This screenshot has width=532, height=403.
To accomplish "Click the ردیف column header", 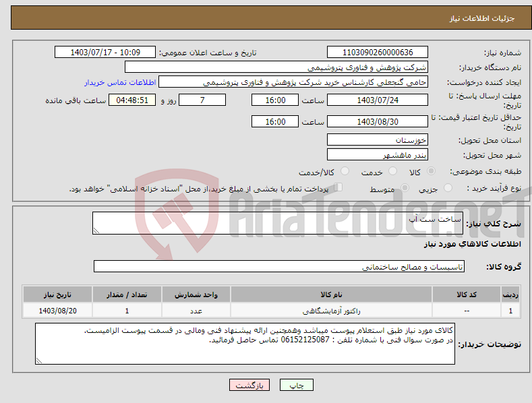I will click(x=510, y=294).
